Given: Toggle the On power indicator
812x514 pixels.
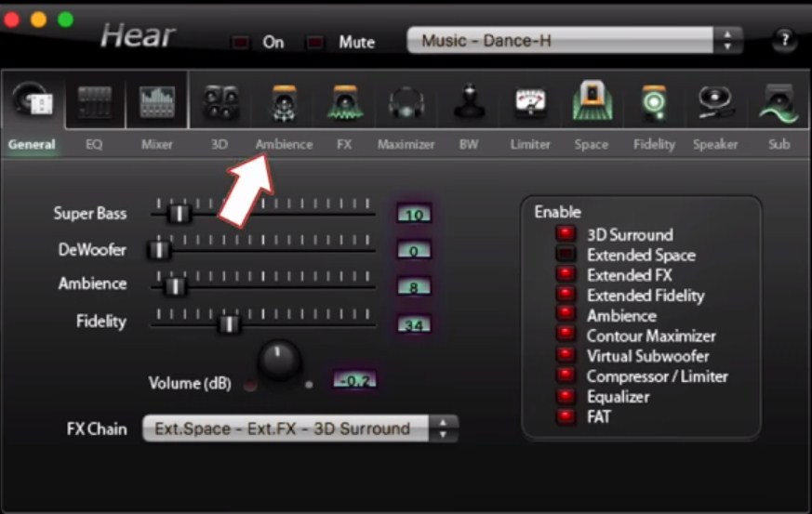Looking at the screenshot, I should (x=243, y=42).
